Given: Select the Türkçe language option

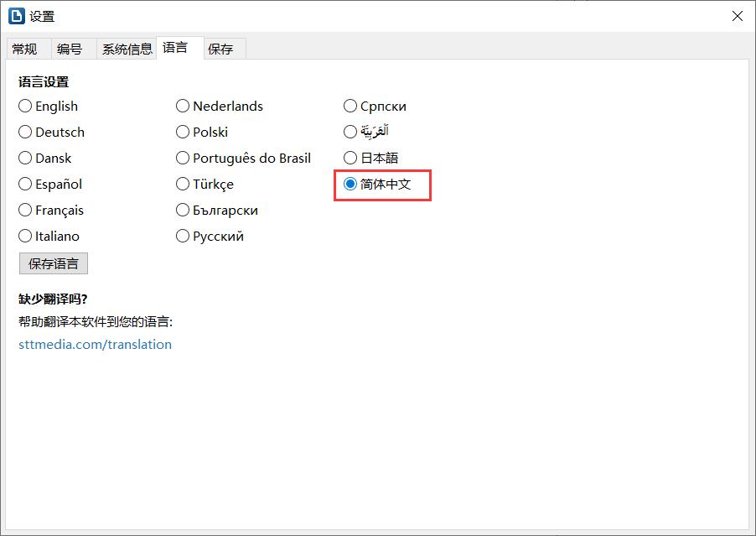Looking at the screenshot, I should (x=205, y=185).
